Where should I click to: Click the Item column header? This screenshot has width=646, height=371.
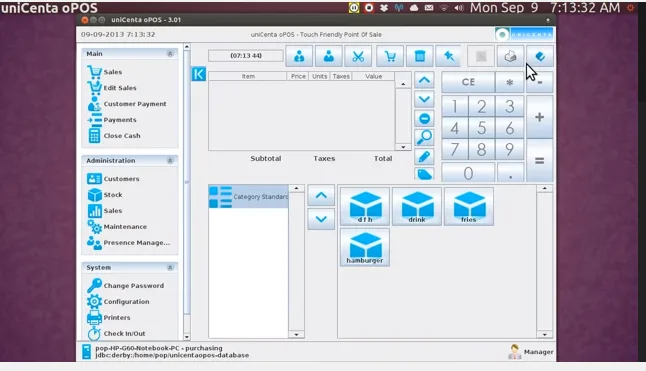click(x=248, y=76)
